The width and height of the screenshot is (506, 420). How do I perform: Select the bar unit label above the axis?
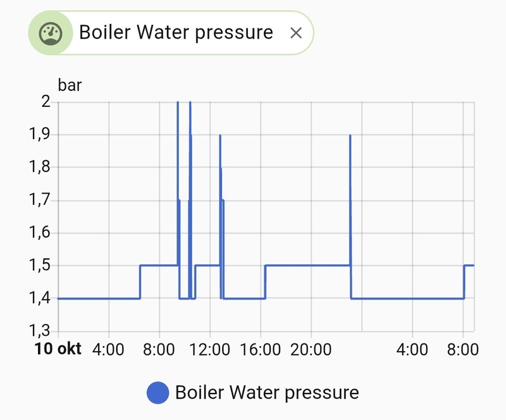coord(70,83)
